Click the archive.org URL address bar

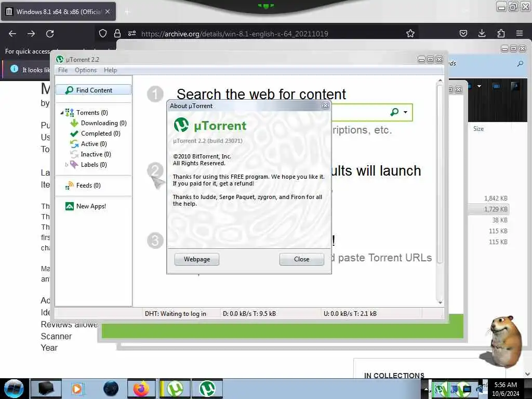click(234, 34)
